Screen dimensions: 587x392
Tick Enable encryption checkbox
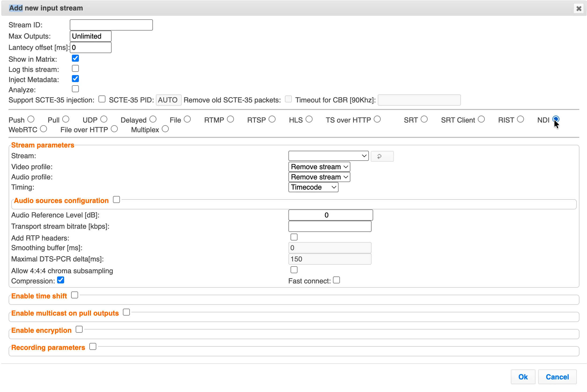click(x=79, y=329)
